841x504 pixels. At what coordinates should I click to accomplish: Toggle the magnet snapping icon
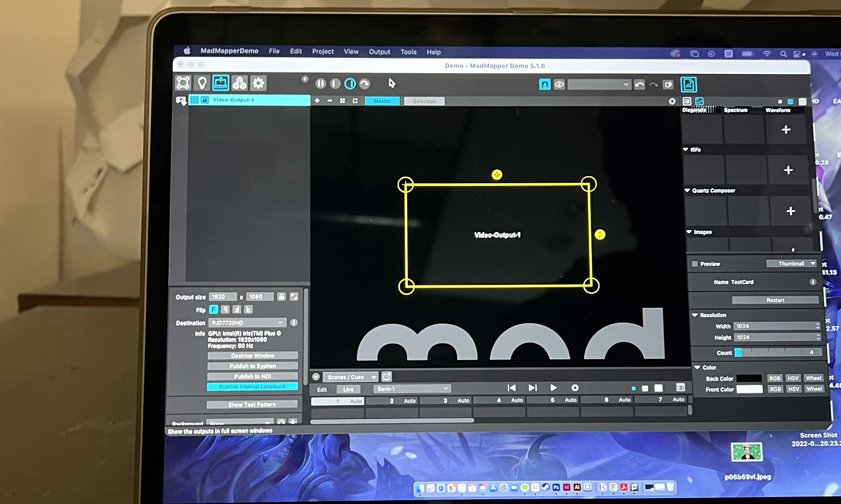pyautogui.click(x=545, y=84)
